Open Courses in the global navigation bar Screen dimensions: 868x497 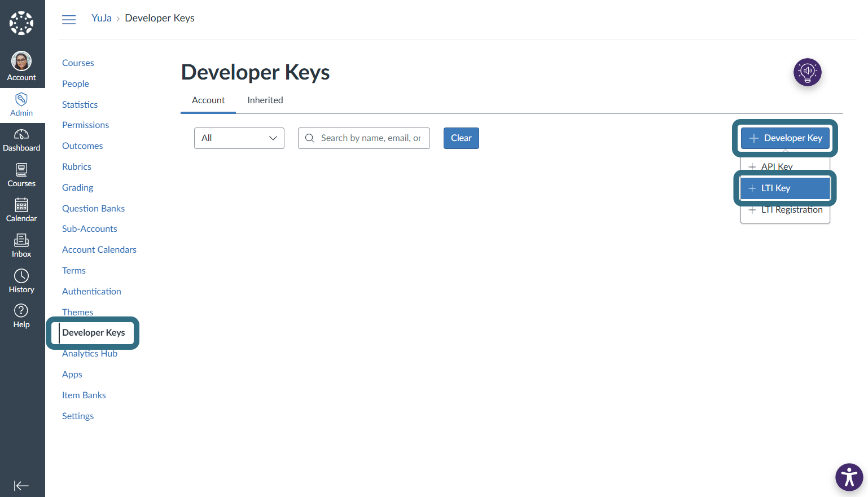point(21,176)
